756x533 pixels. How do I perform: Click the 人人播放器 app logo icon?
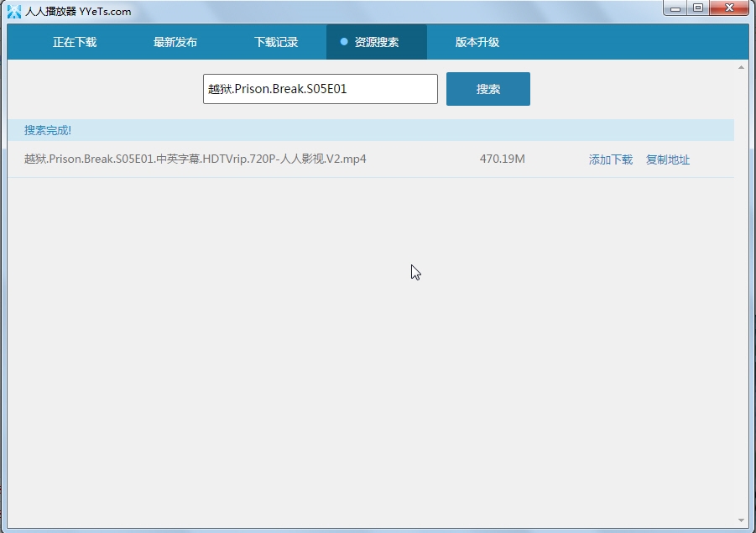(14, 11)
